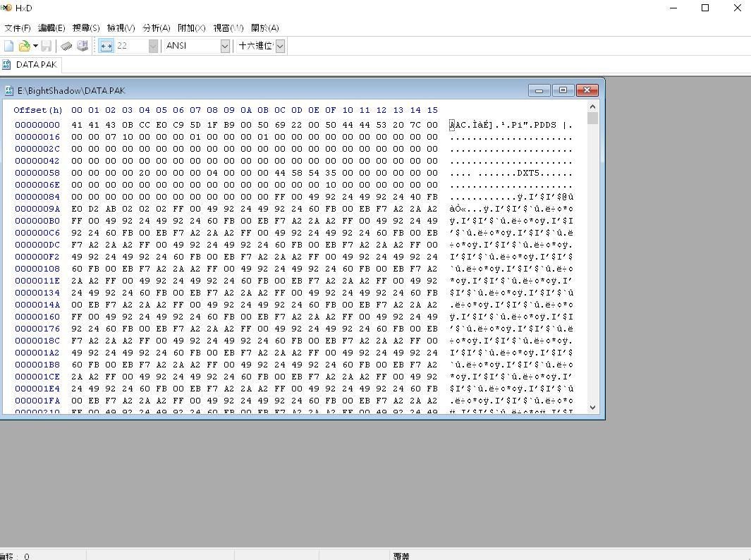Click the document icon in the DATA.PAK title bar
The image size is (751, 560).
[9, 90]
